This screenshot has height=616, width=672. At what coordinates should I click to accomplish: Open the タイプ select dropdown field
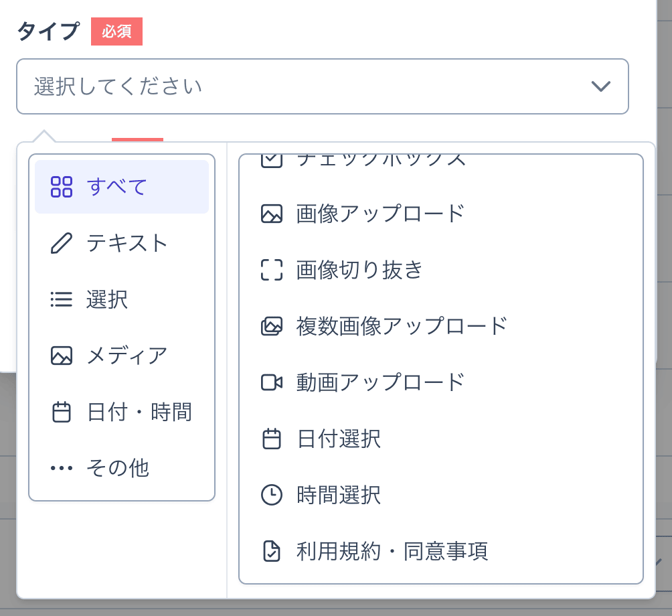coord(323,86)
